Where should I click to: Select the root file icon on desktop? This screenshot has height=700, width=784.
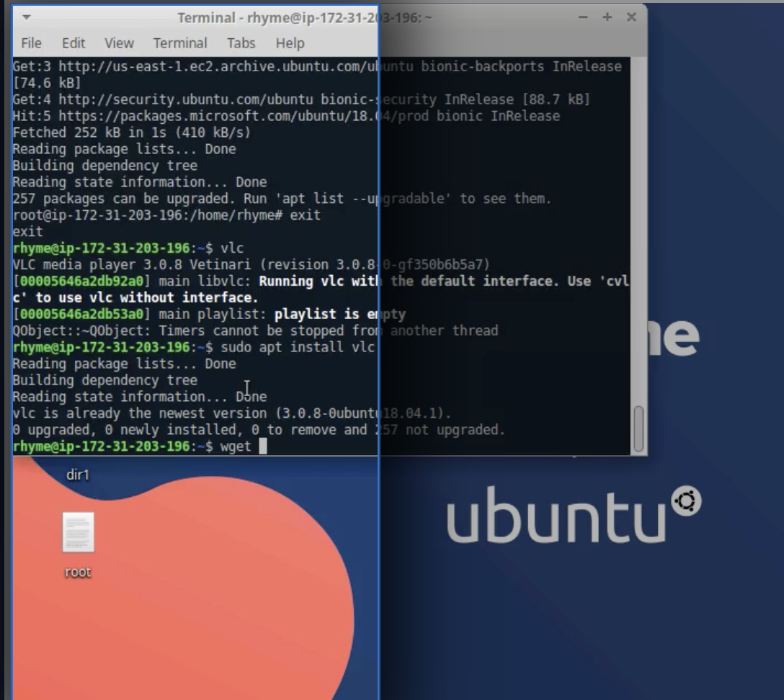78,533
